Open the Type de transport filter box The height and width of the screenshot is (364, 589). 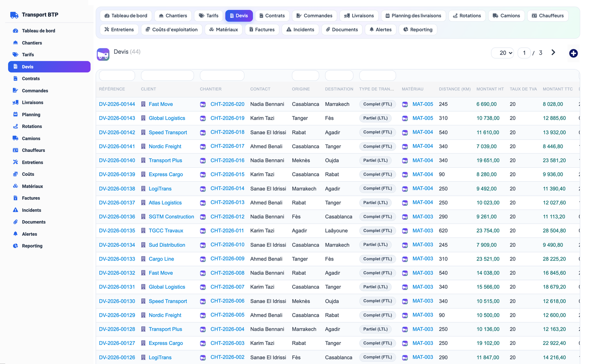(x=377, y=76)
